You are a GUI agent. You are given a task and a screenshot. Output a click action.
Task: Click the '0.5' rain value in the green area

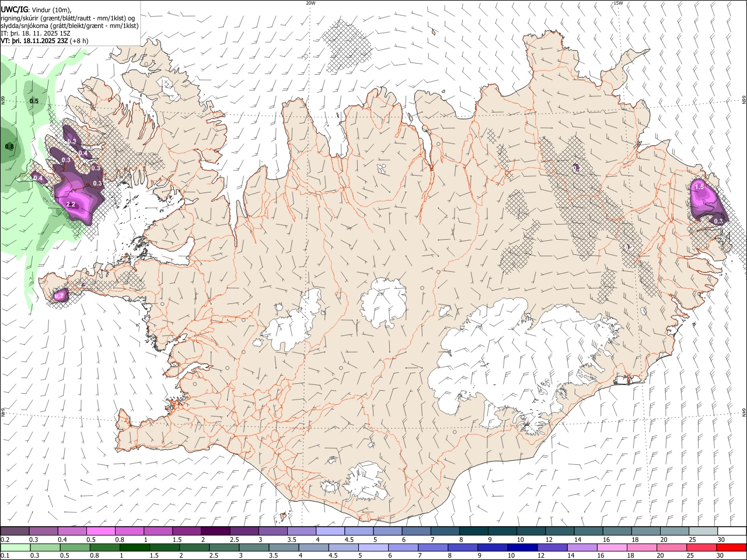coord(34,101)
